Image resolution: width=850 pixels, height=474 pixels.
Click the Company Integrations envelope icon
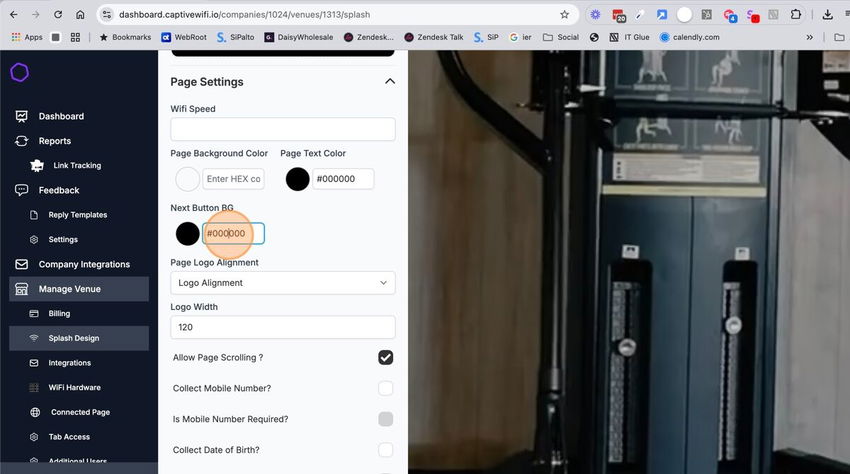click(21, 264)
